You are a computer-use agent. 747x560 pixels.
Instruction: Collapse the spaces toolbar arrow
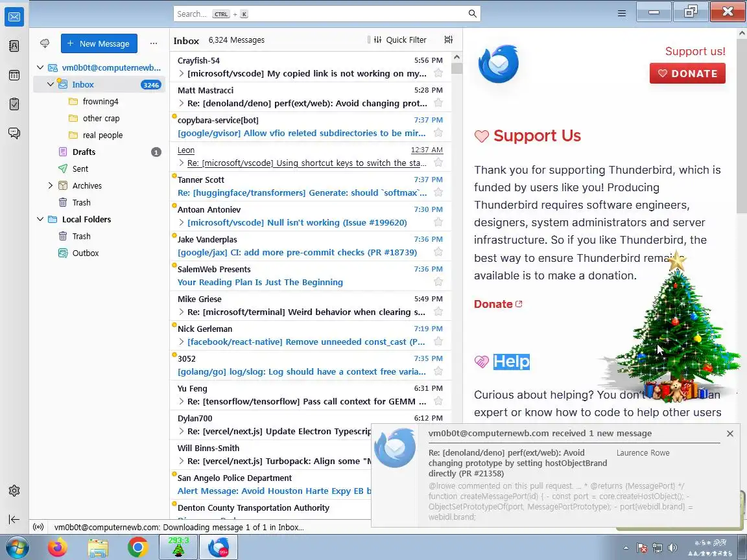pos(14,520)
